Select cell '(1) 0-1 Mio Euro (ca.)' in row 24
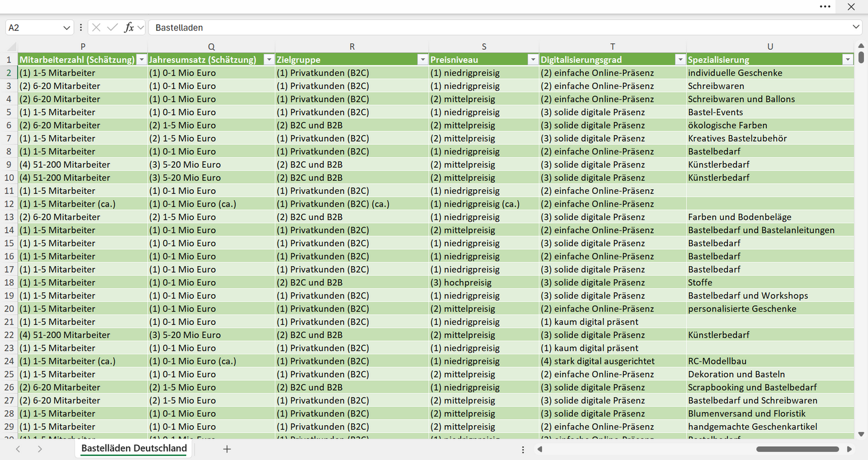 coord(211,361)
